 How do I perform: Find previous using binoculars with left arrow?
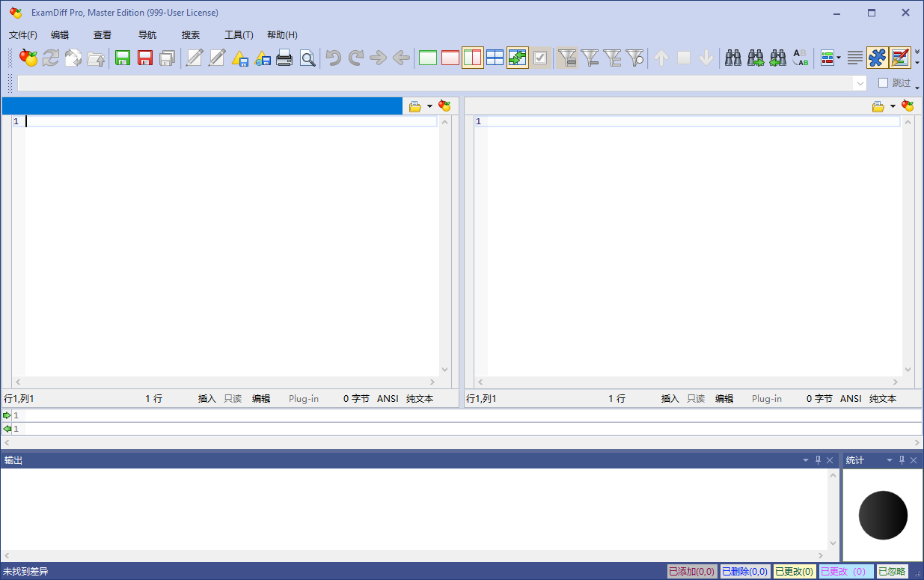[x=778, y=58]
